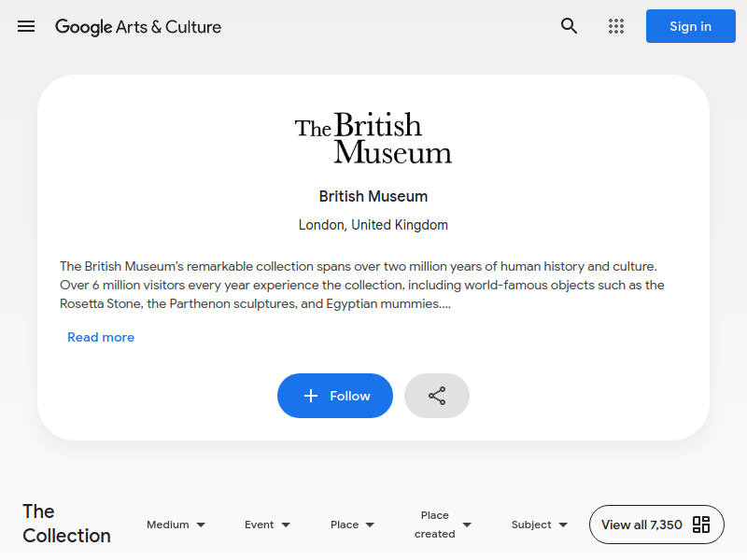Click the share icon button
747x560 pixels.
pos(437,396)
